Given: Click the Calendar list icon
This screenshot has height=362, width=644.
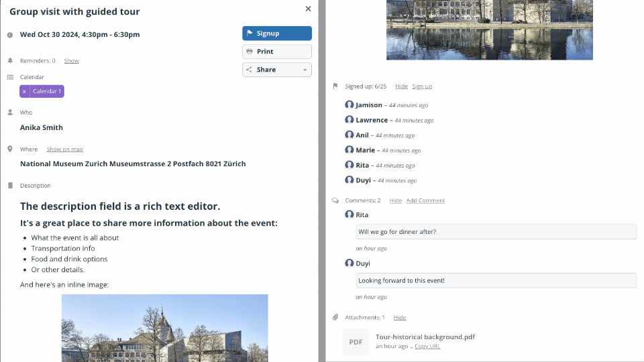Looking at the screenshot, I should (10, 77).
